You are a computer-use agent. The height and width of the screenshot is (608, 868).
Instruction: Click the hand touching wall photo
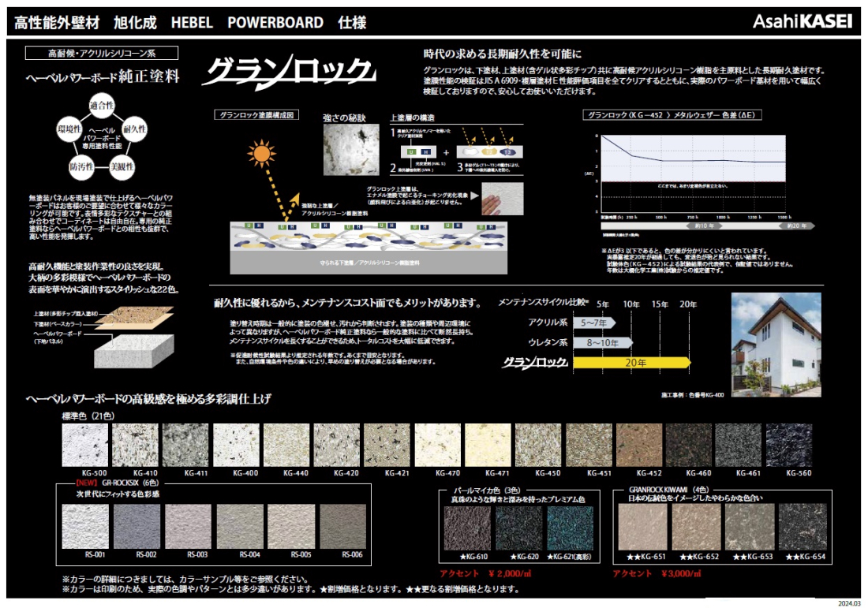pyautogui.click(x=502, y=199)
